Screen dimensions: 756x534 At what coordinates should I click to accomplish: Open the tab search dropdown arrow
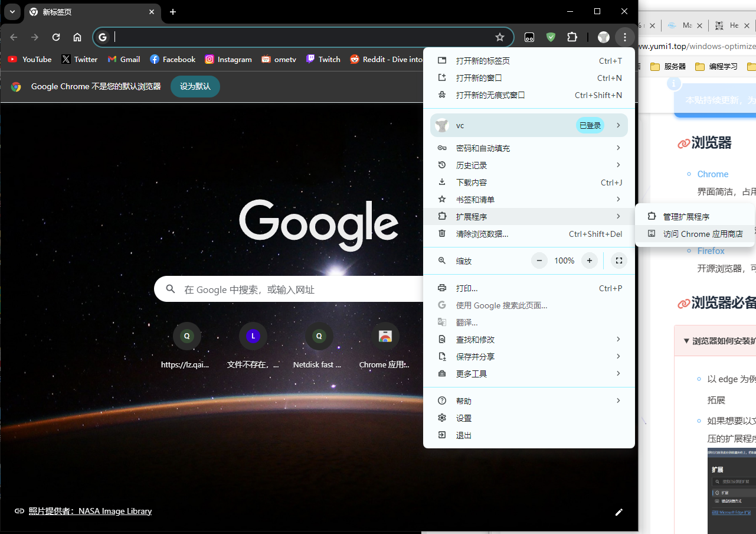click(12, 12)
